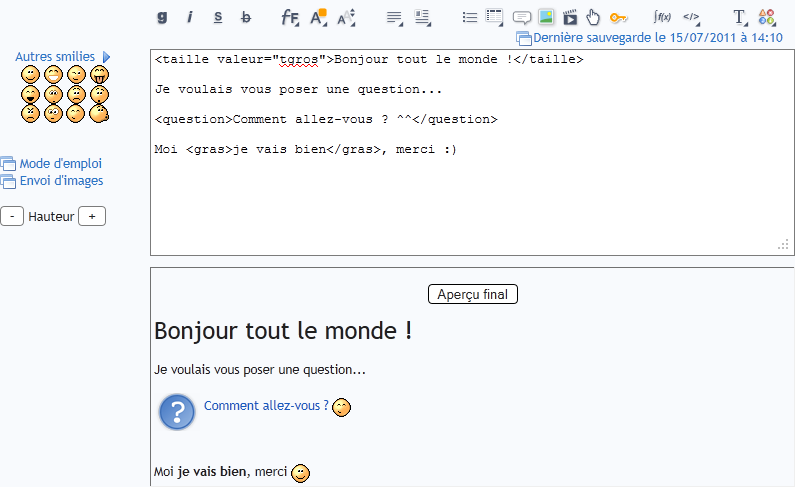795x487 pixels.
Task: Open the font family dropdown
Action: (x=290, y=18)
